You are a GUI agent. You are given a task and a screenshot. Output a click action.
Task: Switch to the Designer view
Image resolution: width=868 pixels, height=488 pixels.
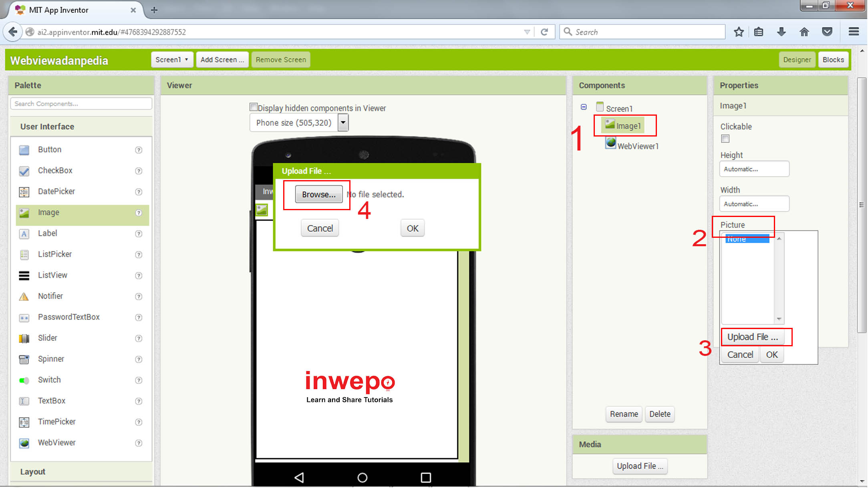point(797,60)
